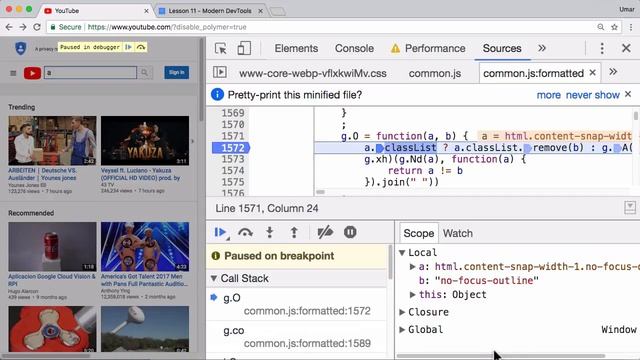Viewport: 640px width, 360px height.
Task: Select g.O call stack frame
Action: click(x=296, y=304)
